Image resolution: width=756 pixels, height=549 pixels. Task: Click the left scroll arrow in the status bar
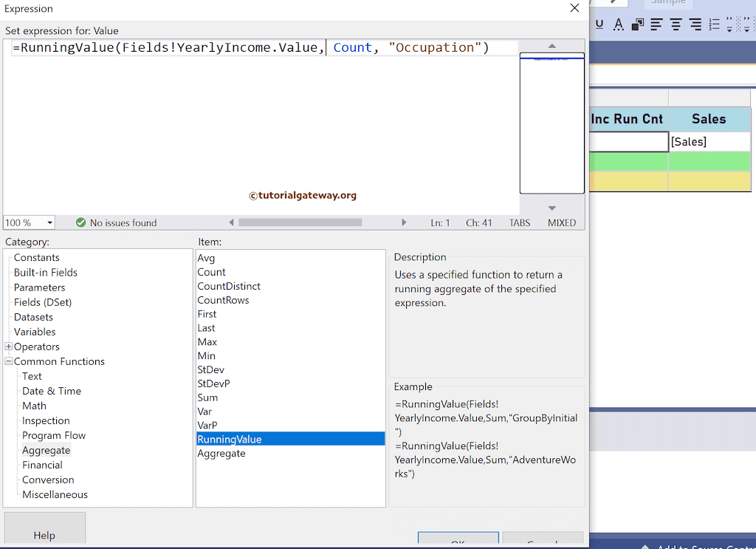[x=232, y=222]
